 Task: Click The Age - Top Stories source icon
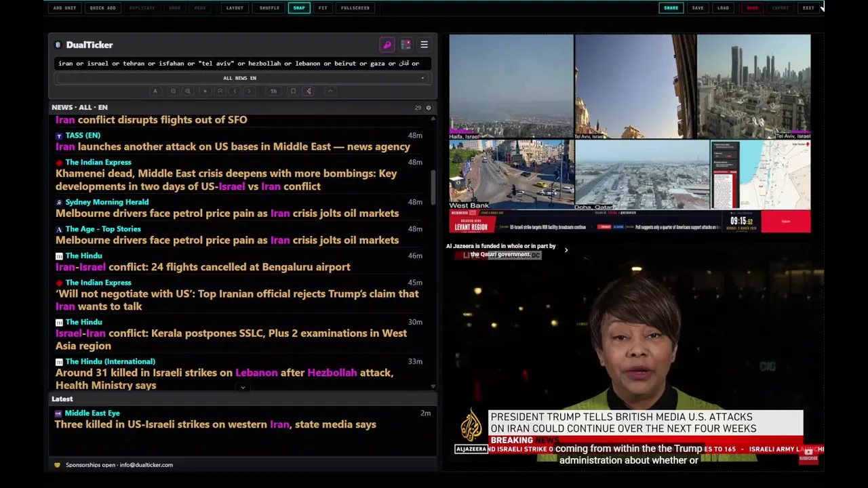[59, 229]
